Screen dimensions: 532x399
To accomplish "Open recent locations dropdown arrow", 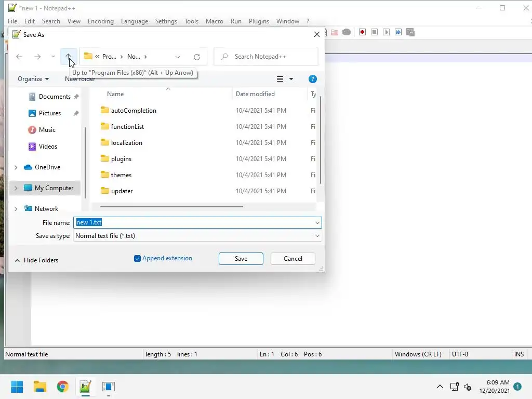I will point(53,56).
